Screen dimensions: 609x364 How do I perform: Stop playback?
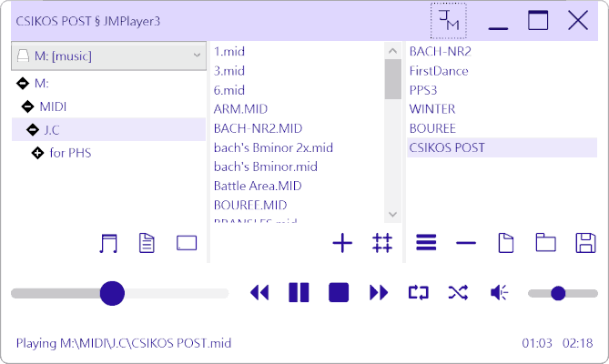(x=339, y=293)
